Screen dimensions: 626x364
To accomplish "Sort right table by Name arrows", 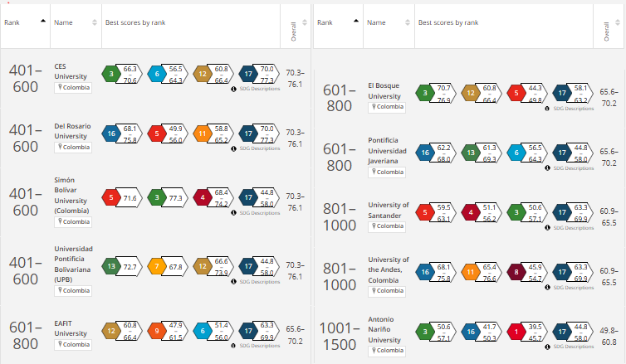I will [x=408, y=22].
